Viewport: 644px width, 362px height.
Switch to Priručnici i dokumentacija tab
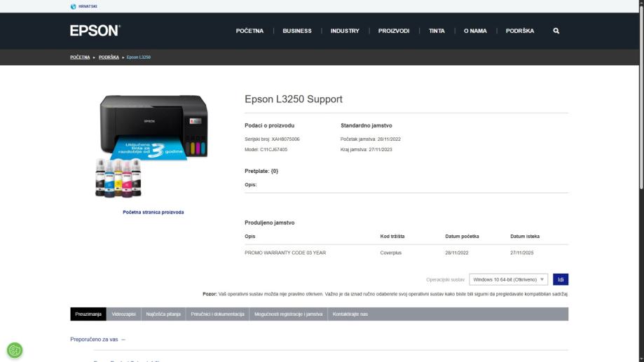click(x=218, y=314)
